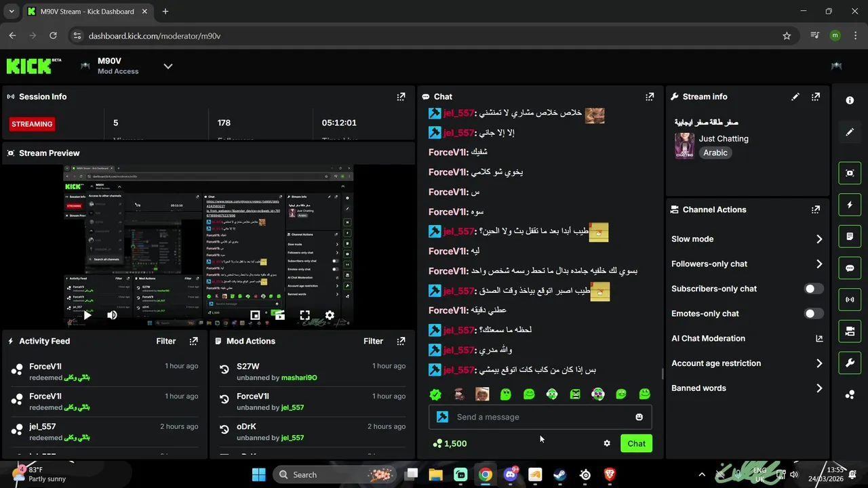Toggle Emotes-only chat switch

814,314
